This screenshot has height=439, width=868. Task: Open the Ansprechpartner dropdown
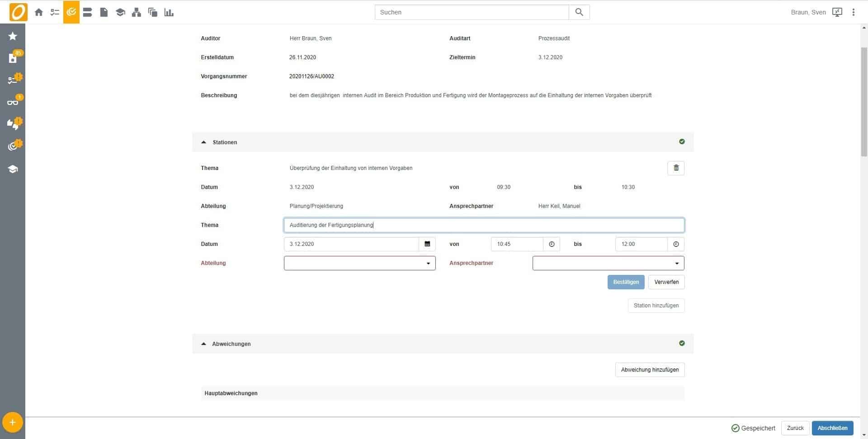pos(608,263)
